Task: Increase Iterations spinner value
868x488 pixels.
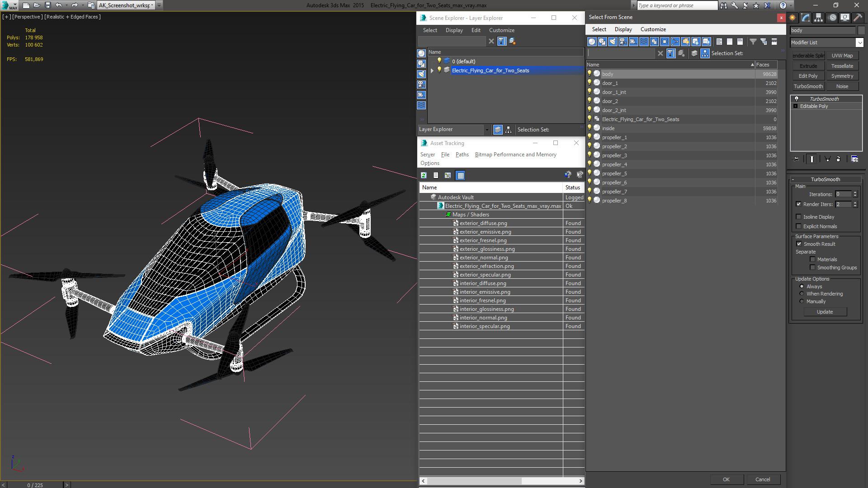Action: [855, 192]
